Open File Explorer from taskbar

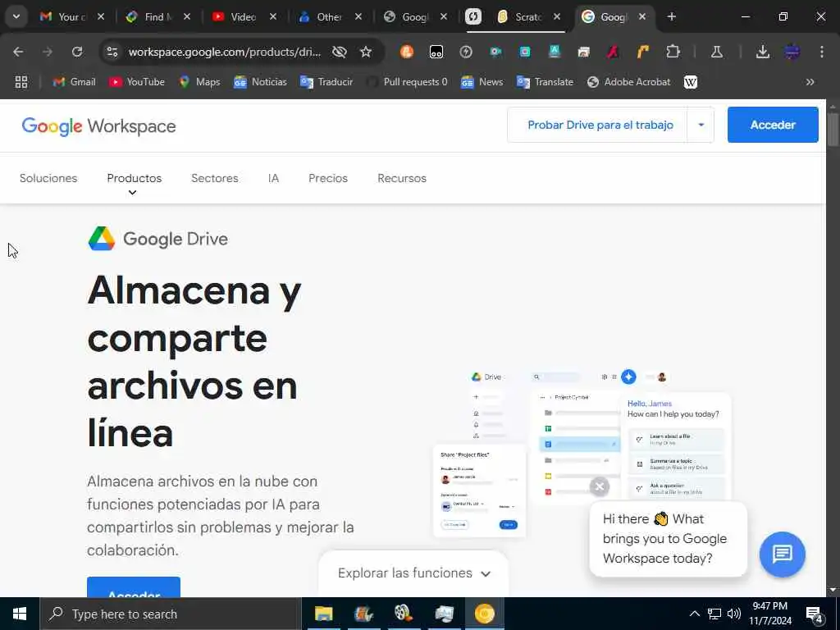(323, 614)
